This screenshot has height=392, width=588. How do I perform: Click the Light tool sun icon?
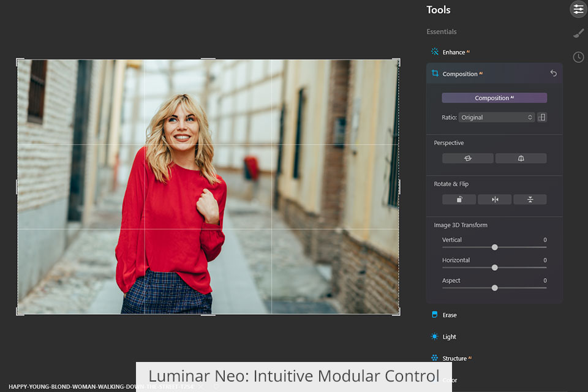pyautogui.click(x=435, y=336)
